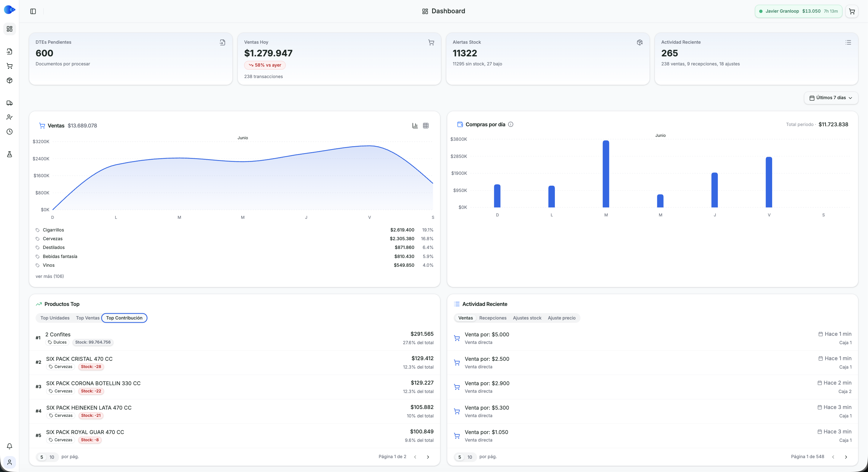The image size is (868, 472).
Task: Select the Ventas tab in Actividad Reciente
Action: point(465,318)
